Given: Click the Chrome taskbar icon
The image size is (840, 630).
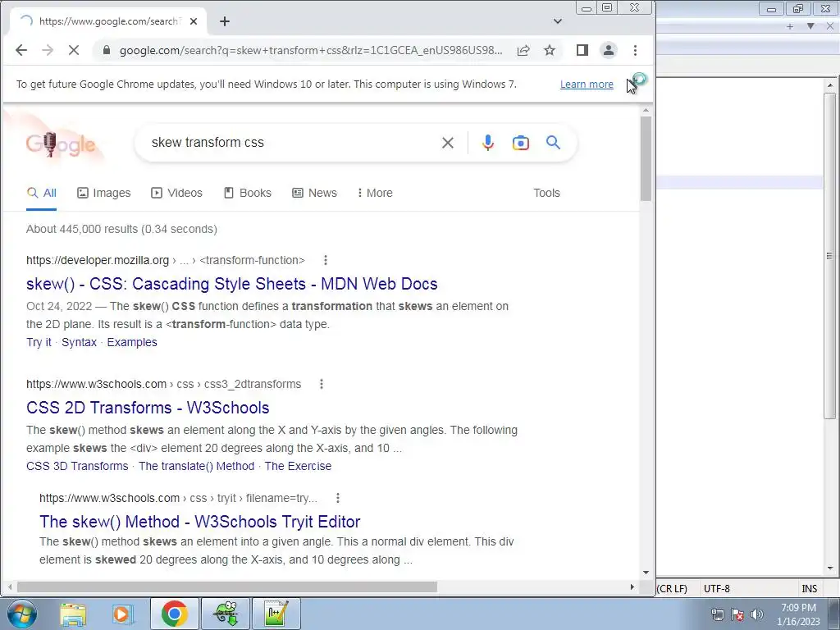Looking at the screenshot, I should click(174, 614).
